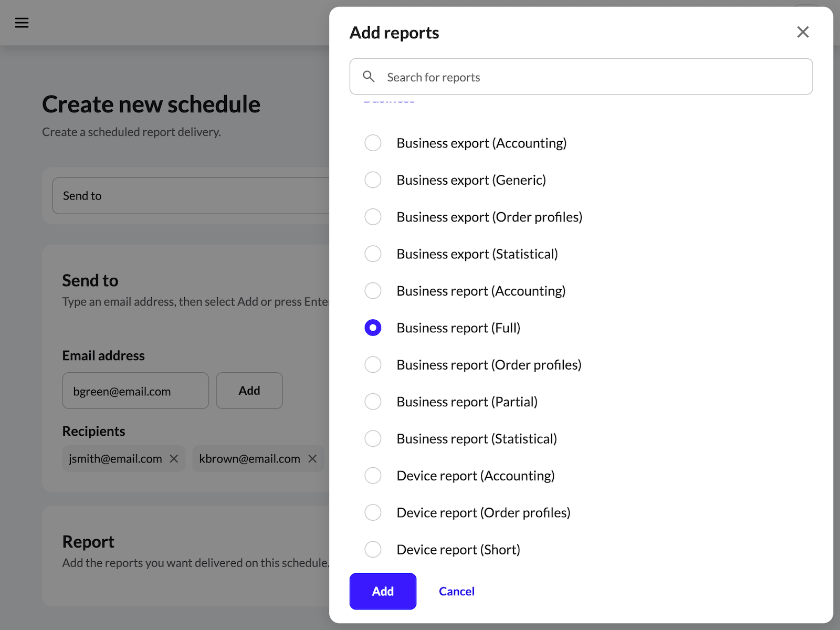
Task: Click the Cancel link
Action: click(x=457, y=591)
